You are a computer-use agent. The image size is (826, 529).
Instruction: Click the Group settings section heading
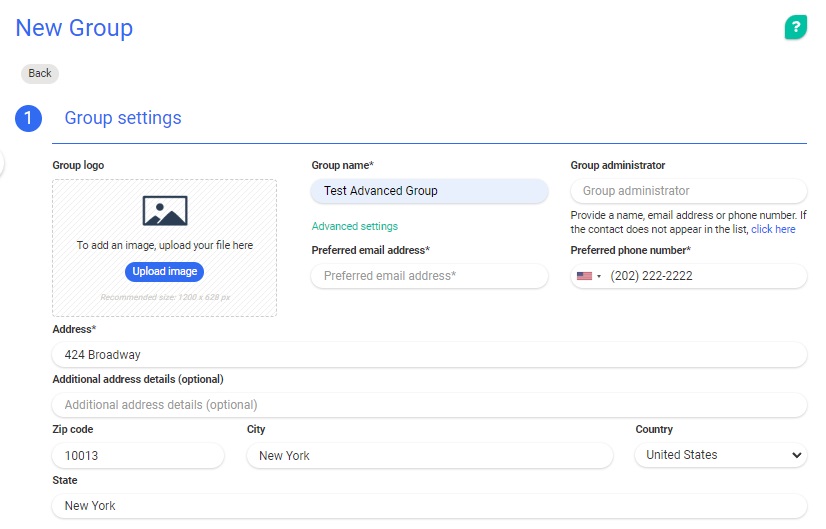(123, 118)
